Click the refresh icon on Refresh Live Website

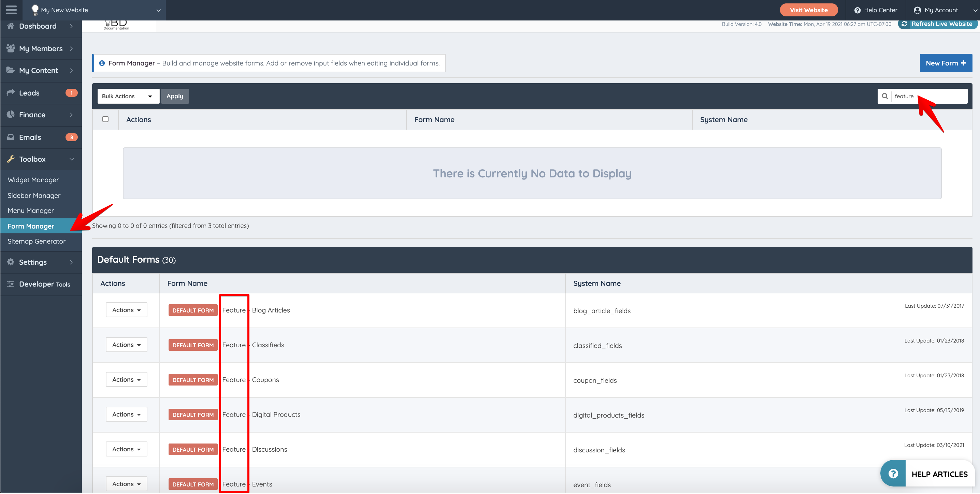click(x=905, y=24)
